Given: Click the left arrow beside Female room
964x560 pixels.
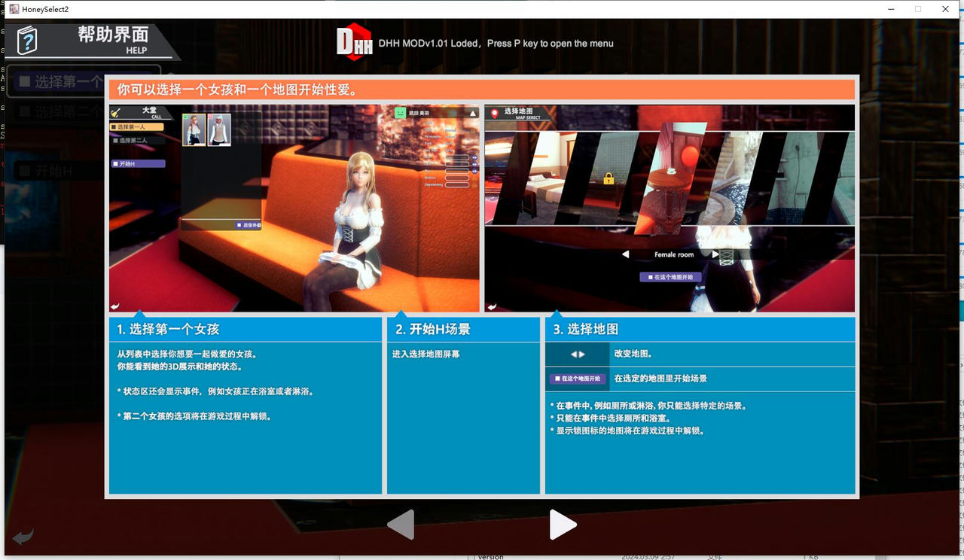Looking at the screenshot, I should [x=627, y=254].
